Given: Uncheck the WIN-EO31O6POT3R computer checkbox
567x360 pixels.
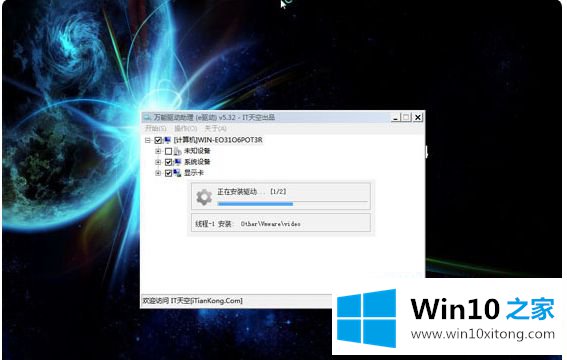Looking at the screenshot, I should pos(158,140).
